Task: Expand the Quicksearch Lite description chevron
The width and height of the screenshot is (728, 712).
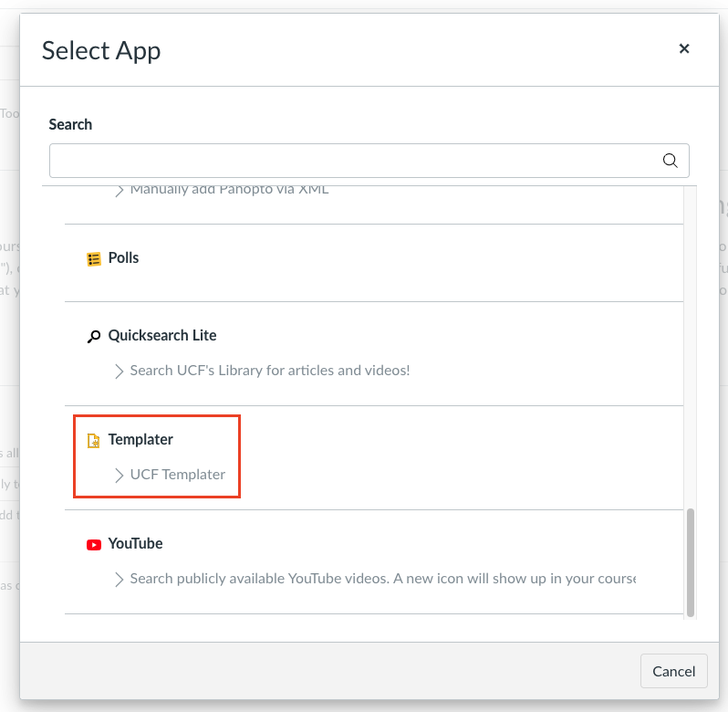Action: 119,371
